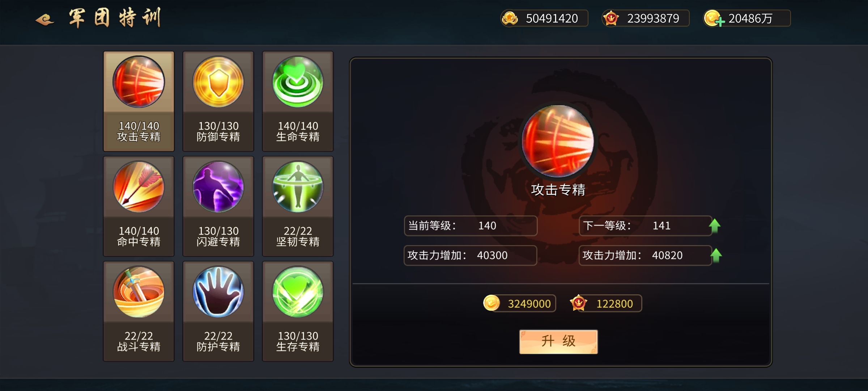Open the 坚韧专精 green figure skill
Image resolution: width=868 pixels, height=391 pixels.
click(298, 187)
